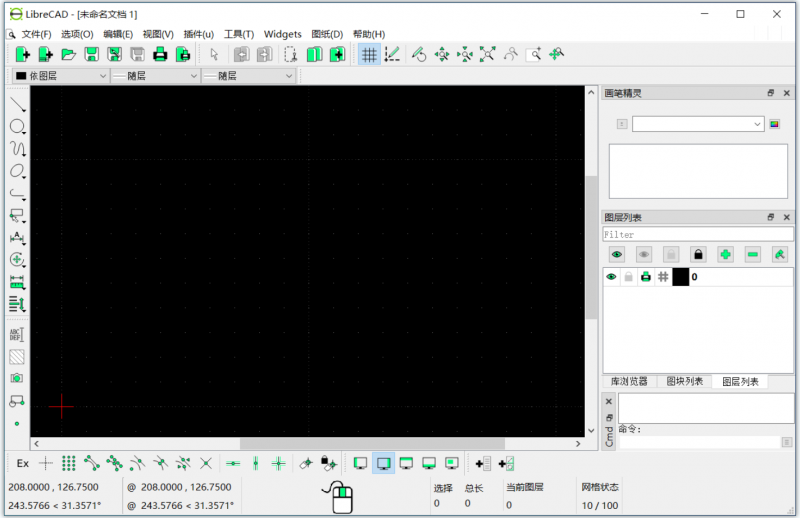The height and width of the screenshot is (518, 800).
Task: Click Edit layer attributes pencil icon
Action: pyautogui.click(x=780, y=254)
